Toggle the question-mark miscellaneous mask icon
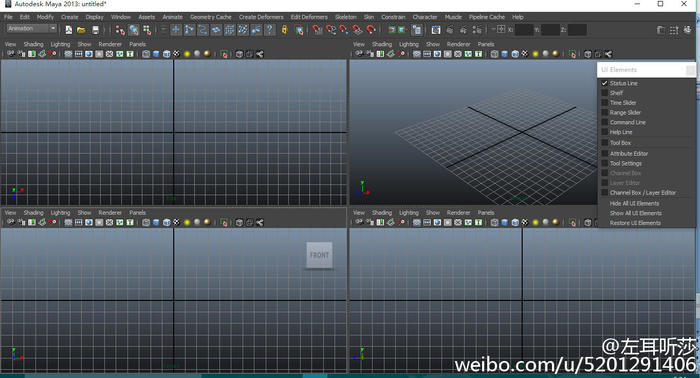Viewport: 700px width, 378px height. pyautogui.click(x=269, y=30)
